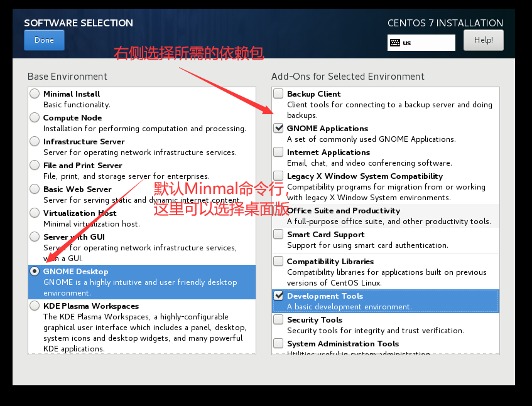The width and height of the screenshot is (532, 406).
Task: Click the CENTOS 7 INSTALLATION title
Action: point(445,23)
